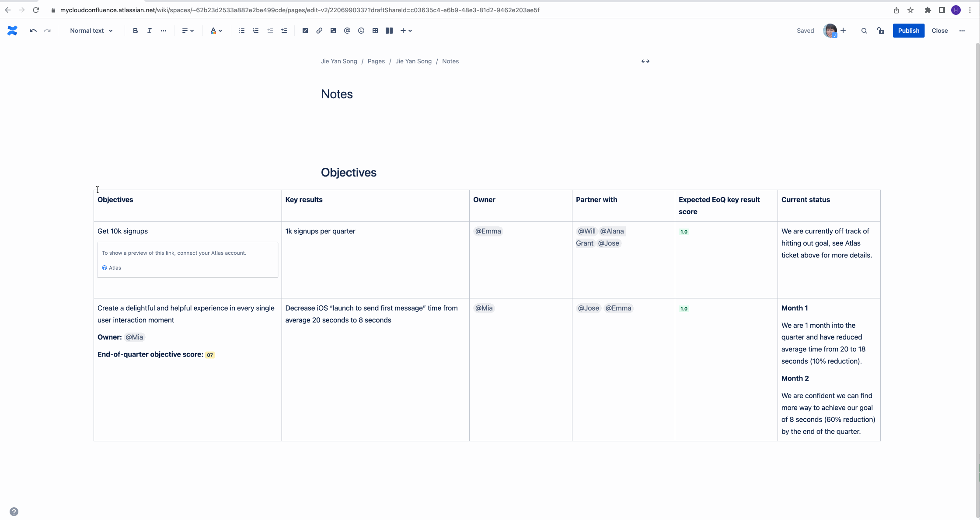Click the Bold formatting icon
The height and width of the screenshot is (520, 980).
[x=135, y=31]
